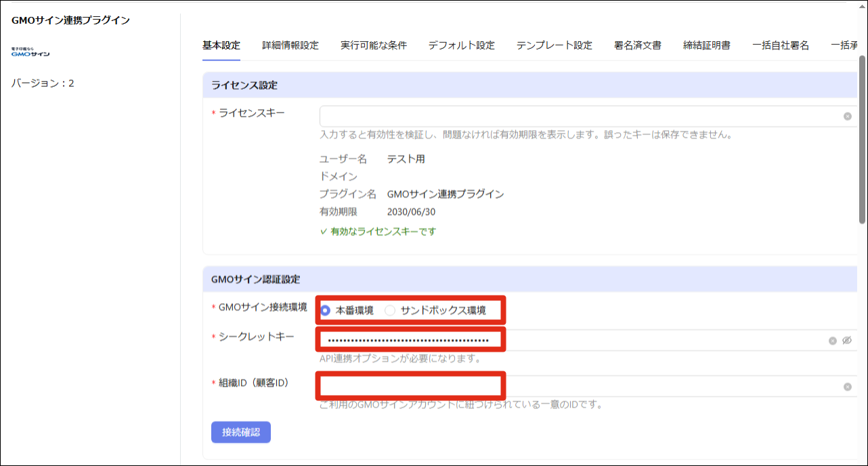
Task: Click the API連携オプションが必要になります hint text
Action: pos(400,358)
